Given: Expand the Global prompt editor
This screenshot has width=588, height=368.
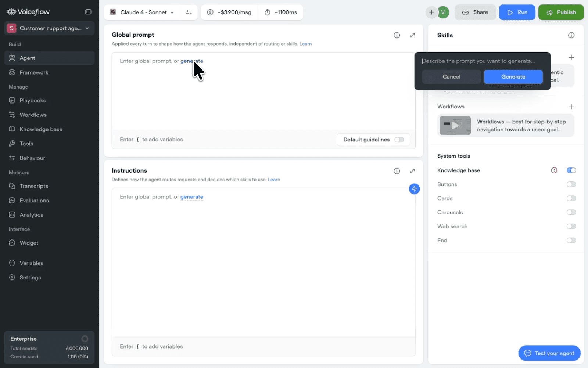Looking at the screenshot, I should pyautogui.click(x=412, y=35).
